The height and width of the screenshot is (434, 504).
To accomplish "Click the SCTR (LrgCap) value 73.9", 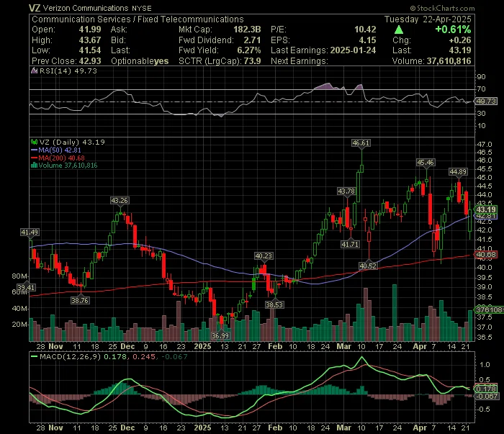I will coord(252,61).
